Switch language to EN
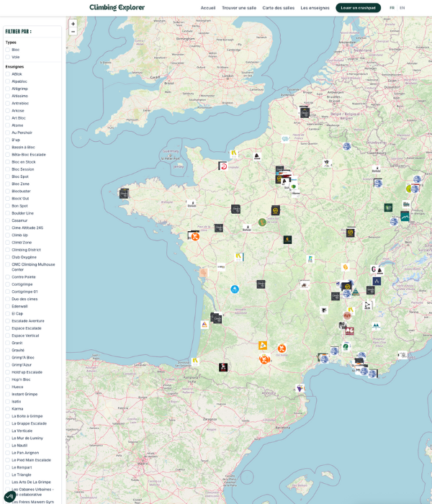 [402, 8]
